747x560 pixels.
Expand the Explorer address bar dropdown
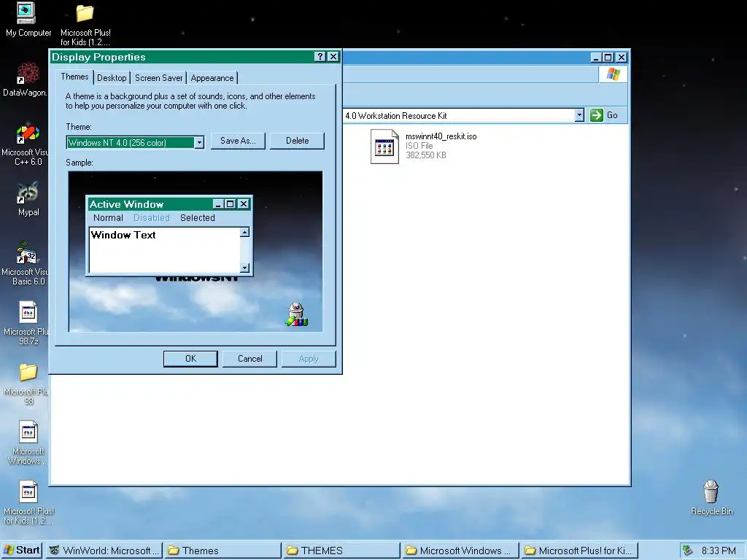click(x=579, y=115)
